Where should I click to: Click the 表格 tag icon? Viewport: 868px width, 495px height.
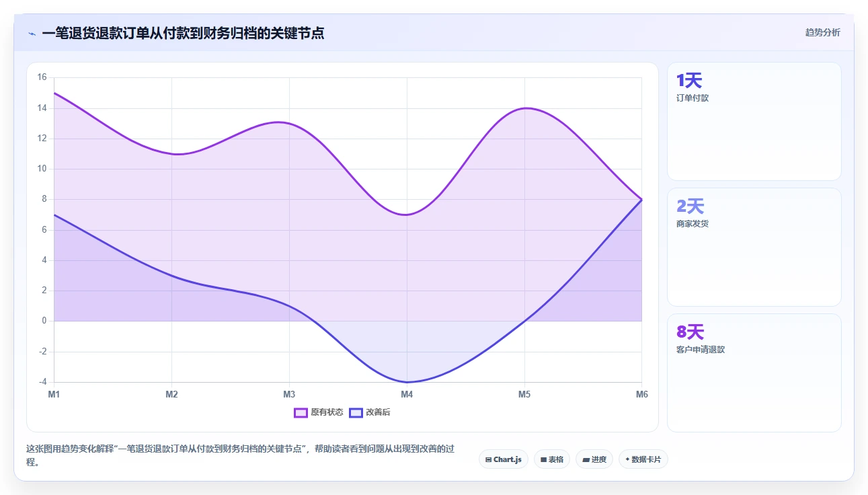(x=543, y=459)
